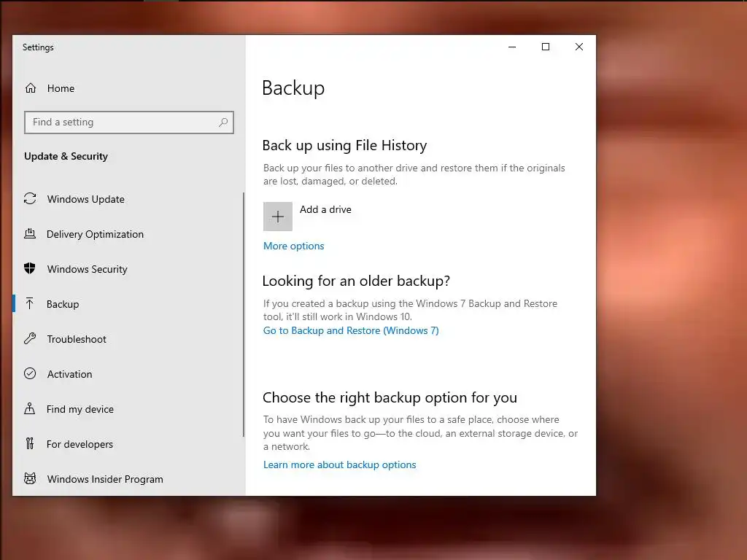Click the More options link
Viewport: 747px width, 560px height.
[293, 246]
